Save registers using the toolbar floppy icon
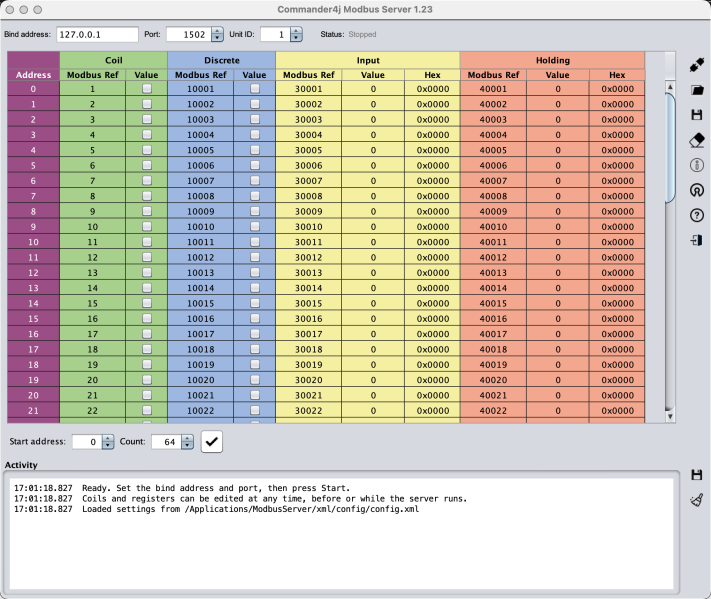711x599 pixels. point(696,115)
